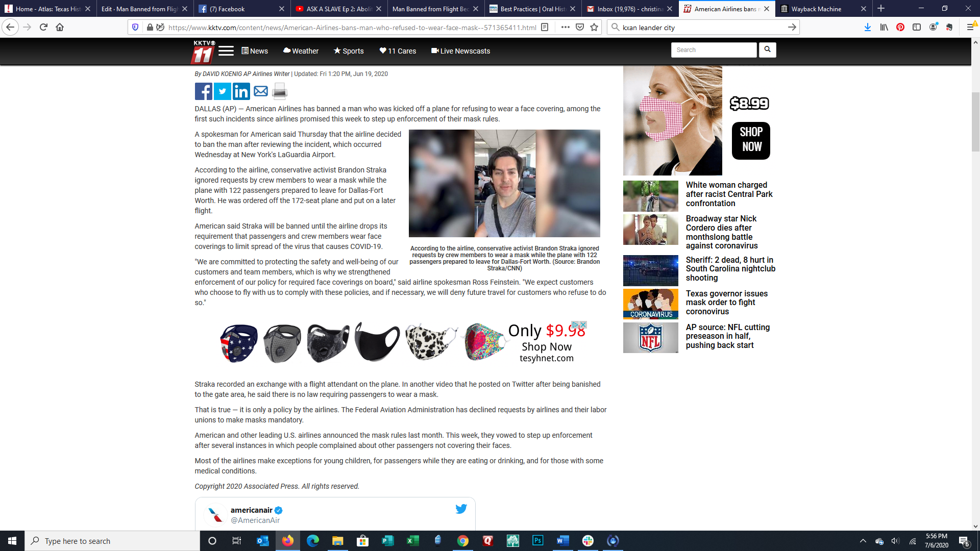Open Nick Cordero story thumbnail
The height and width of the screenshot is (551, 980).
650,230
